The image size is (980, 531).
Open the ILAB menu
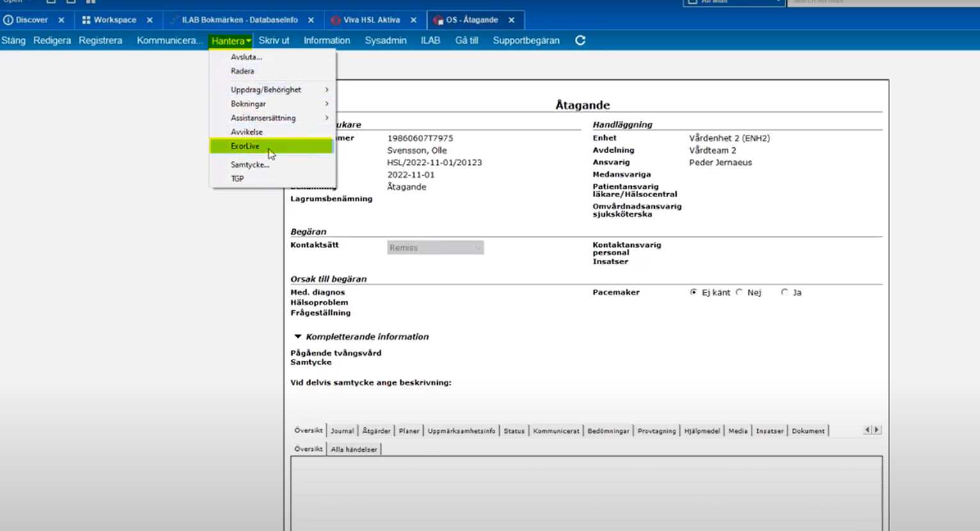tap(430, 40)
